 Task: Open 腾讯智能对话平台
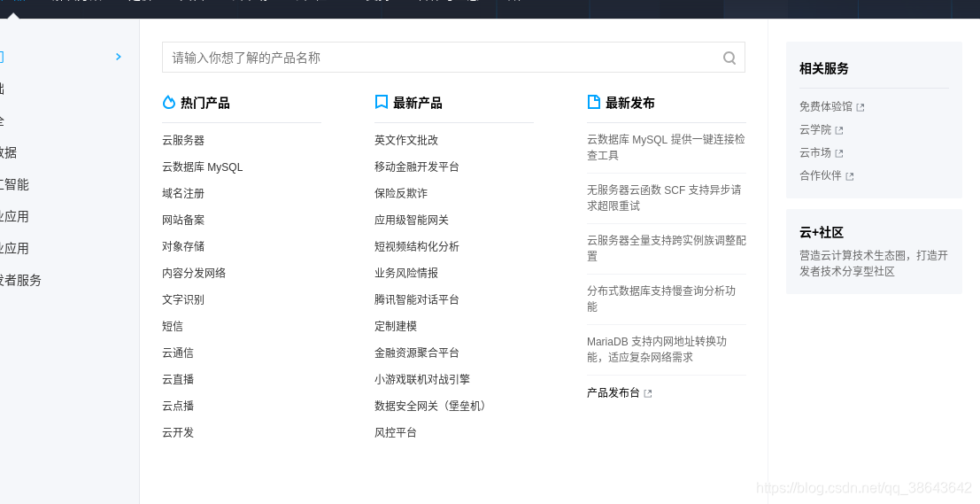417,299
